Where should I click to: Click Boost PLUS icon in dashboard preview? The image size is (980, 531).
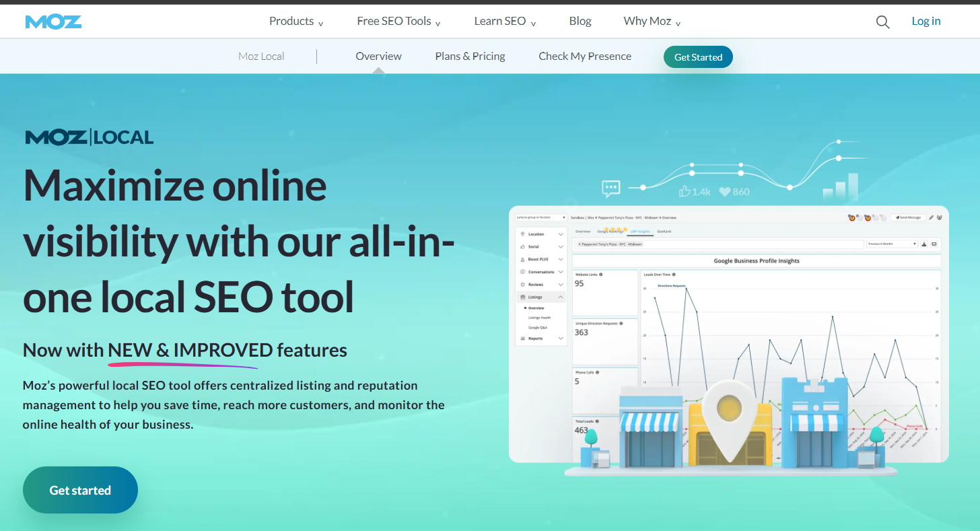click(522, 259)
